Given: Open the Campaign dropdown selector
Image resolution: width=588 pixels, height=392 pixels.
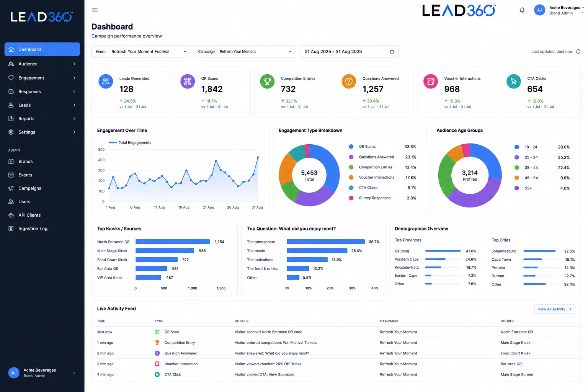Looking at the screenshot, I should coord(245,52).
